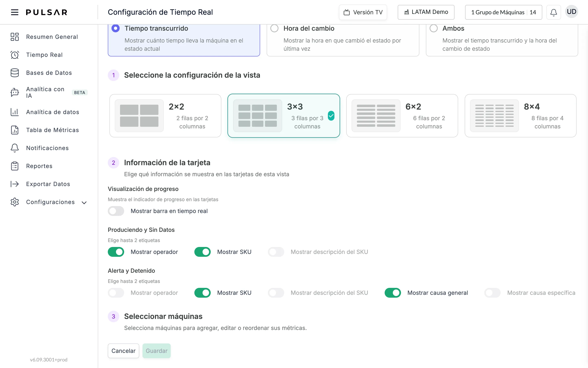Choose the 2×2 layout card
This screenshot has height=368, width=588.
165,116
